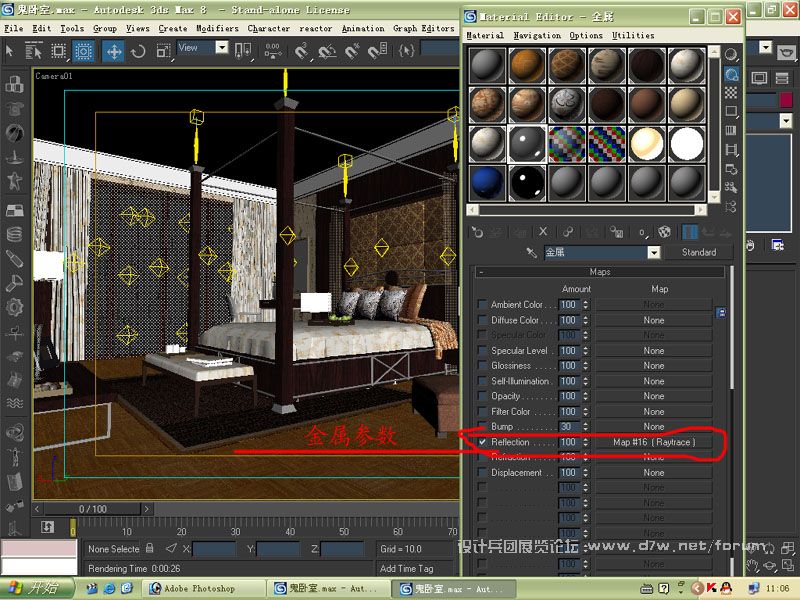
Task: Open the material name dropdown
Action: (654, 253)
